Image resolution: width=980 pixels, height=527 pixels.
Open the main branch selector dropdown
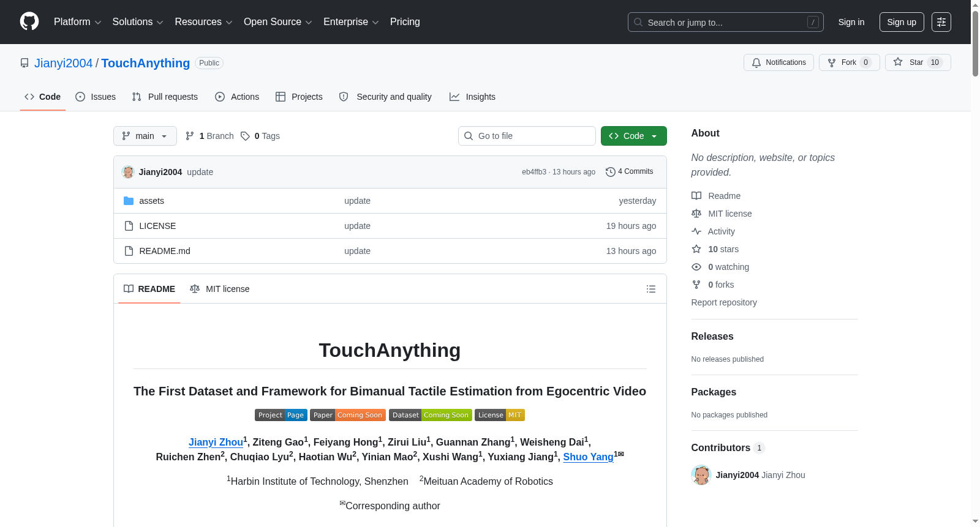pos(145,136)
